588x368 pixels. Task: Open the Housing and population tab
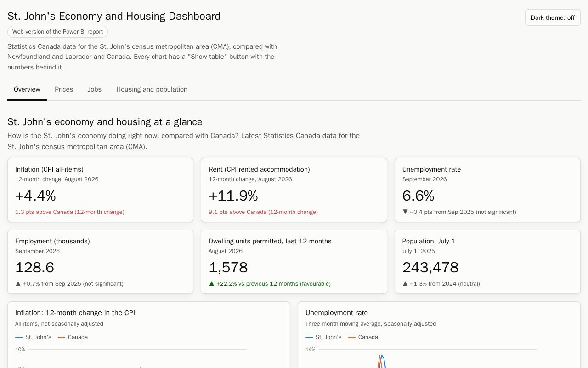[x=152, y=89]
